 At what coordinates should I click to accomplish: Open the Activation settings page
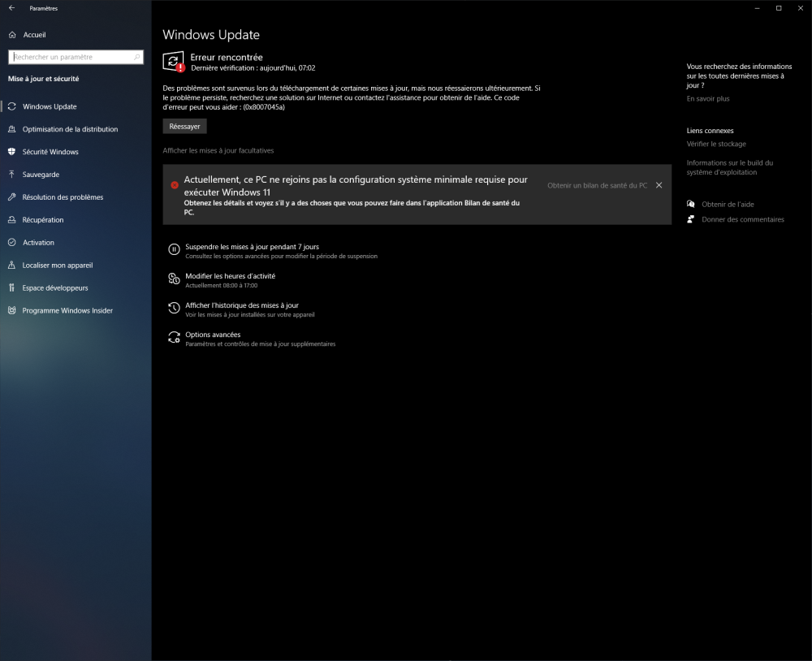click(38, 243)
